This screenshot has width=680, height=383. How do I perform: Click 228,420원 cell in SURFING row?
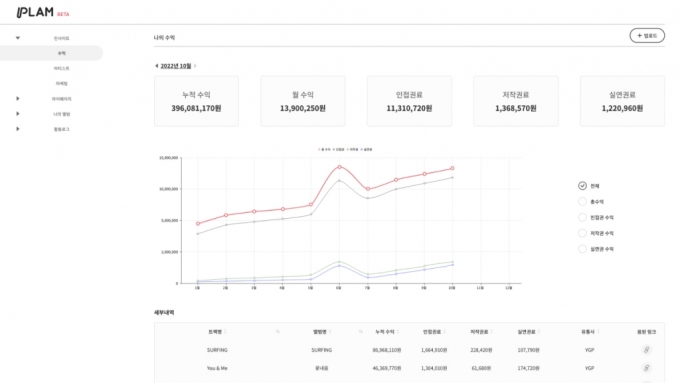[x=481, y=350]
